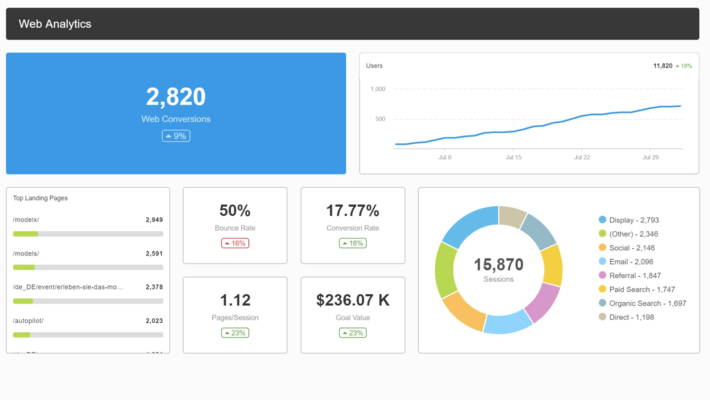Select the Email legend entry
Viewport: 710px width, 400px height.
coord(632,261)
